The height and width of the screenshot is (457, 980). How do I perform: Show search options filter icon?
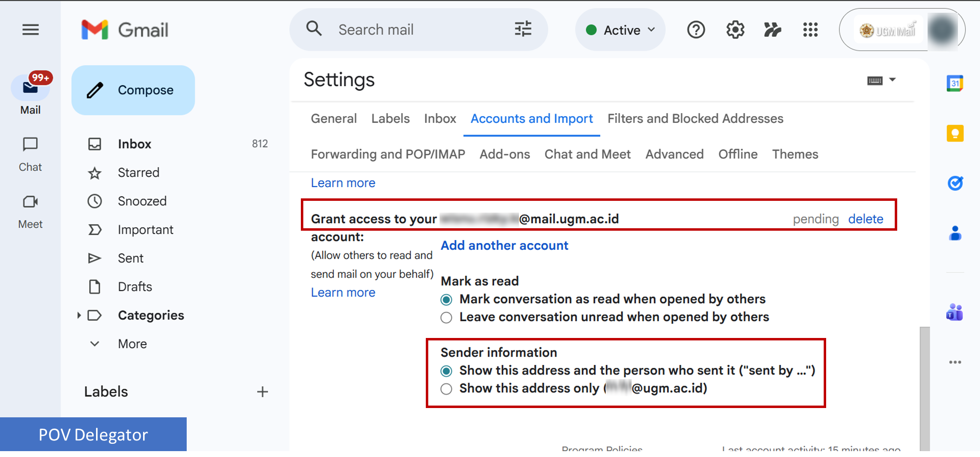pyautogui.click(x=523, y=29)
